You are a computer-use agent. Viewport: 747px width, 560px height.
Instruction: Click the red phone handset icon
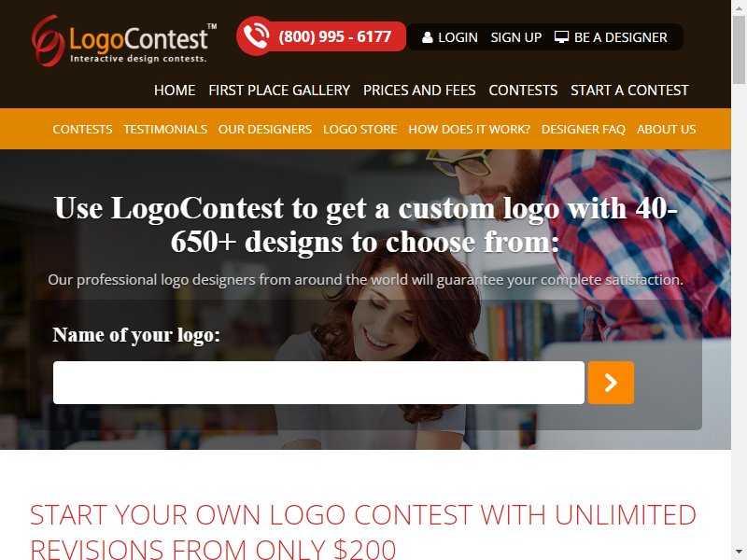click(x=256, y=35)
